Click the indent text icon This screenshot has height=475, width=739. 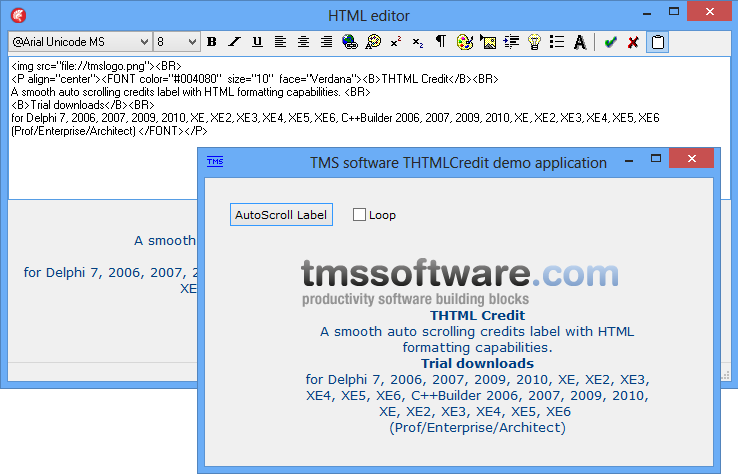coord(511,42)
